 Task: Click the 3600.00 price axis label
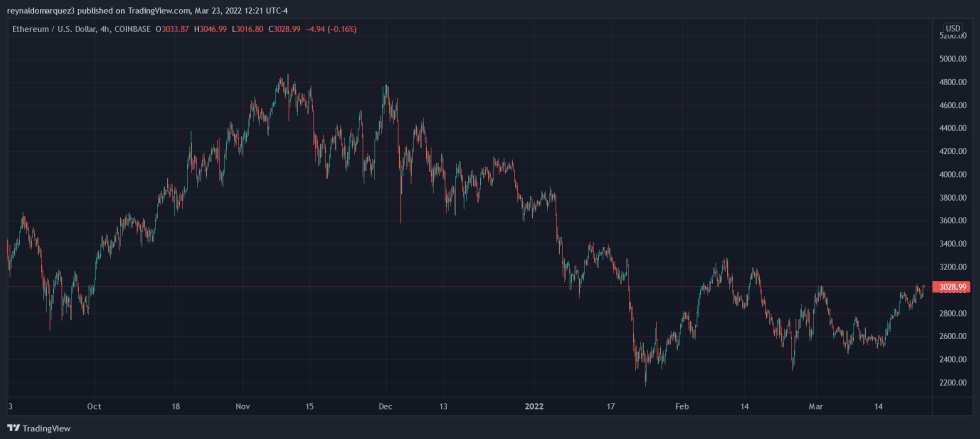[953, 221]
